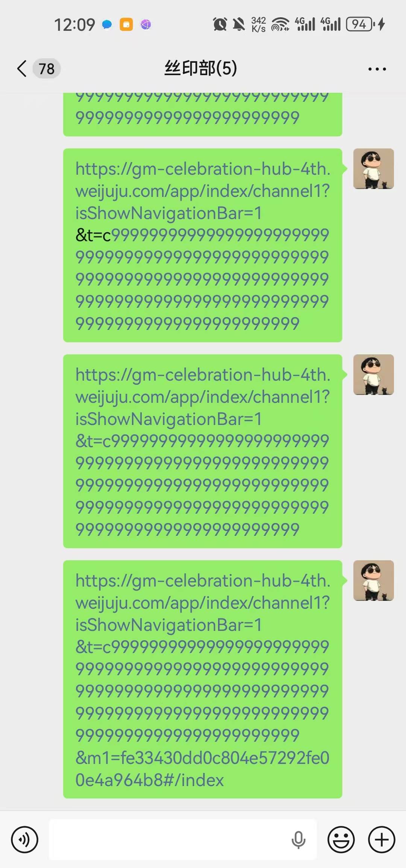Tap the muted bell status icon
406x868 pixels.
point(239,24)
